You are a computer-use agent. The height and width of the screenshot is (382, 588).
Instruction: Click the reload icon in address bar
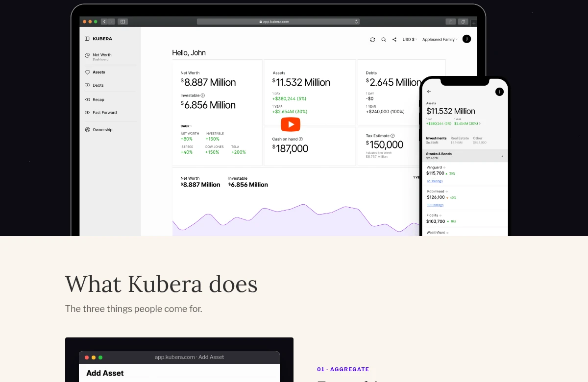coord(356,22)
